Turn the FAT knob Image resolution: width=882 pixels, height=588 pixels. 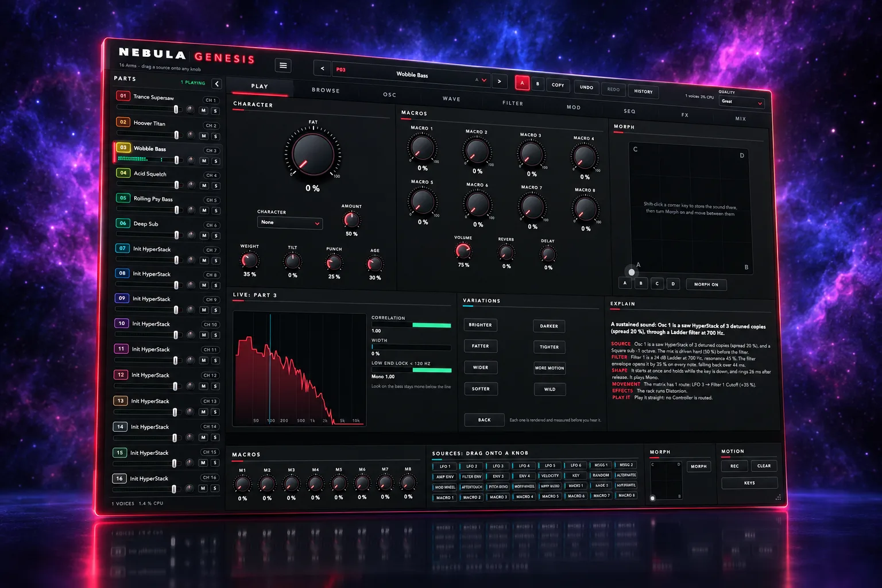coord(312,154)
